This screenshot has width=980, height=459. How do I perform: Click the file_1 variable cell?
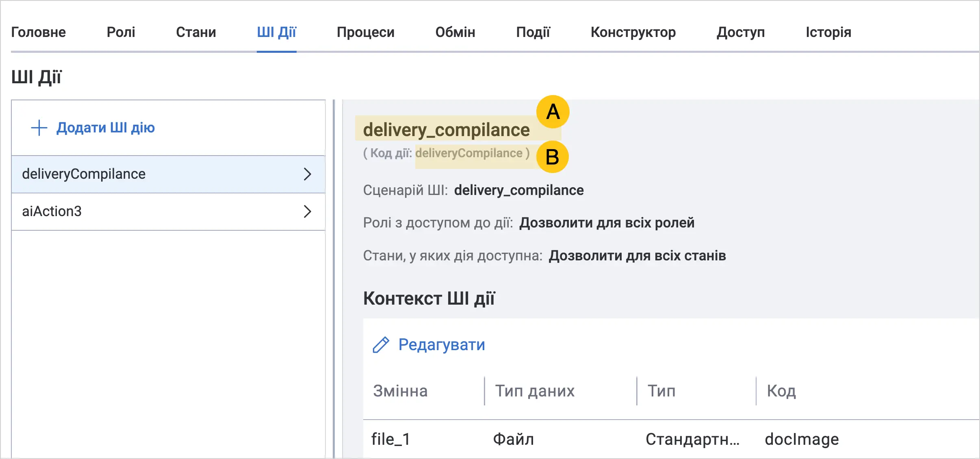391,440
